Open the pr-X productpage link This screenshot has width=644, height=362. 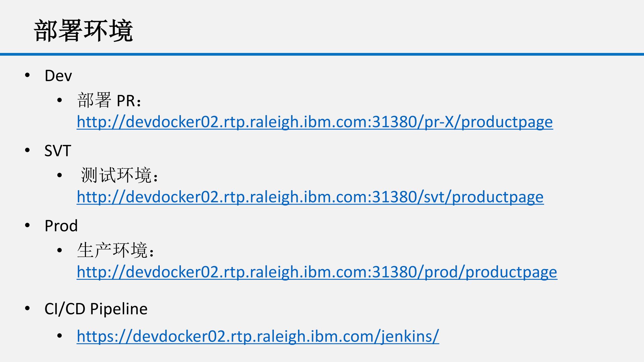click(x=314, y=122)
